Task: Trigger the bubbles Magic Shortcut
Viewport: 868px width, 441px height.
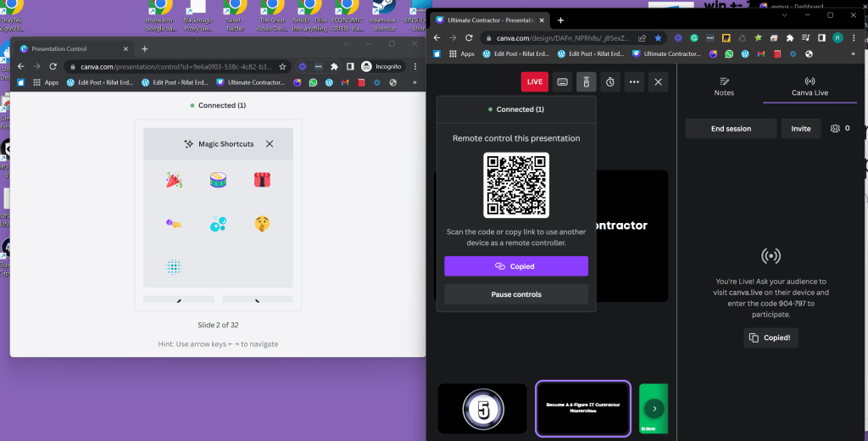Action: [x=218, y=223]
